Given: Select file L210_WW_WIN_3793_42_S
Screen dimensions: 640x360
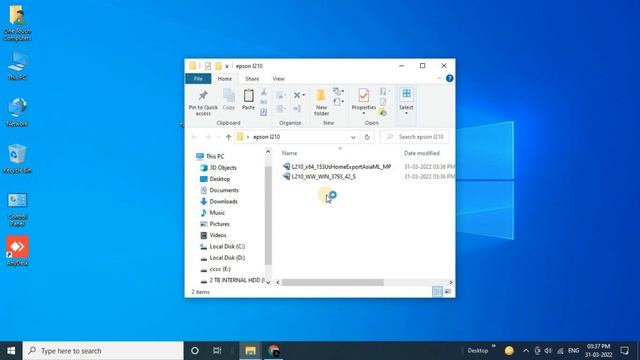Looking at the screenshot, I should (x=319, y=177).
